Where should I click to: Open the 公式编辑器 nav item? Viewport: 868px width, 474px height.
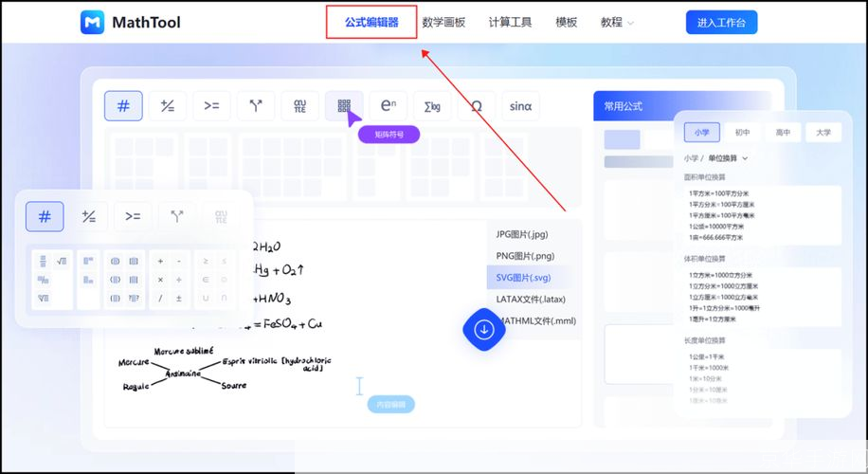(371, 22)
